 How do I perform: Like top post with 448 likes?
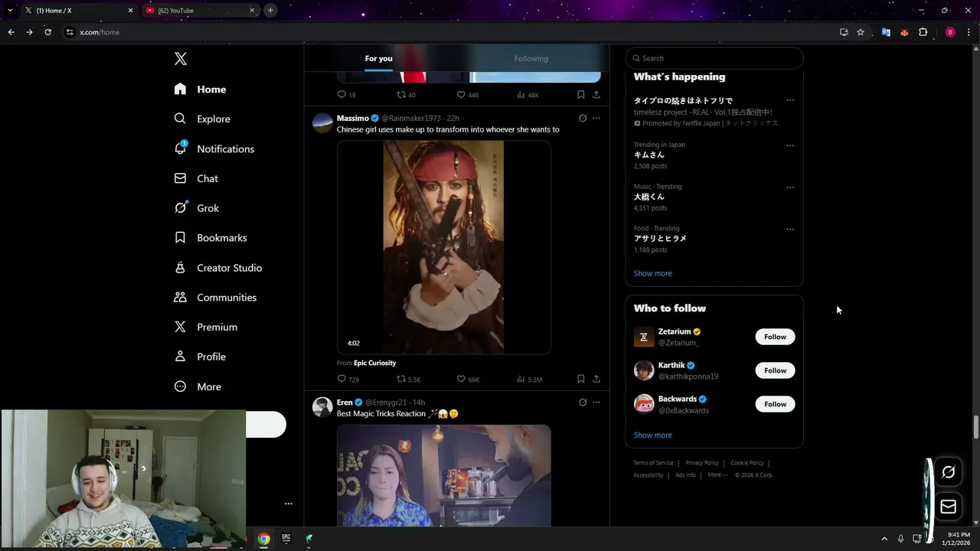pos(467,95)
